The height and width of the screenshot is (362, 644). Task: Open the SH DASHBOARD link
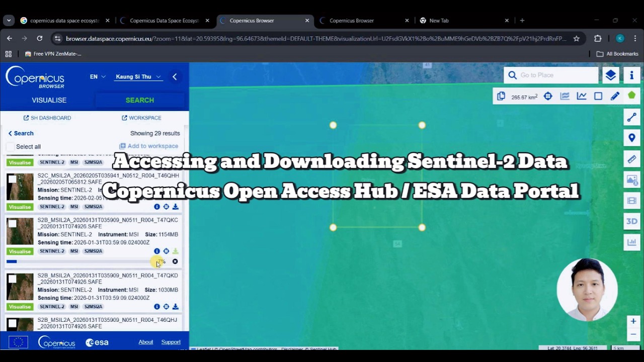click(x=47, y=118)
